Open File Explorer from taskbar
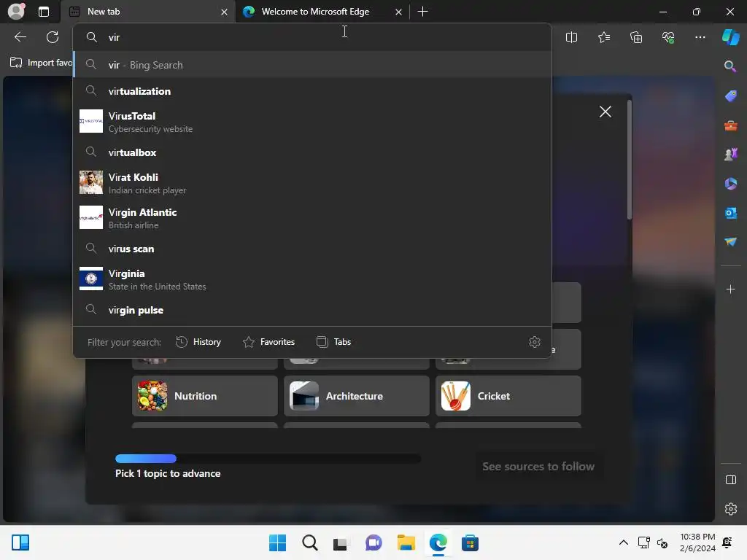The width and height of the screenshot is (747, 560). coord(406,542)
